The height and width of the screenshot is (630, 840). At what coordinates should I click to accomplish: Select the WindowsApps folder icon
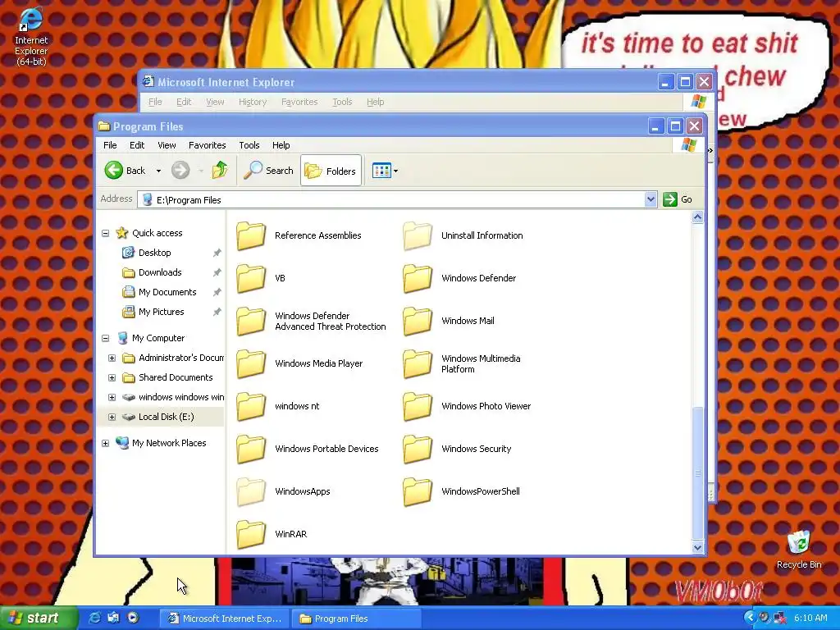251,491
